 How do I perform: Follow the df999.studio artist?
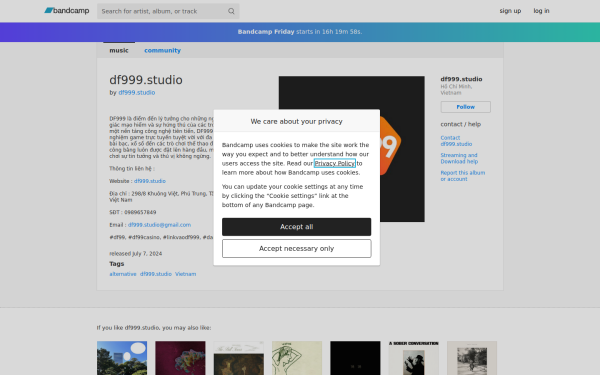pyautogui.click(x=465, y=107)
